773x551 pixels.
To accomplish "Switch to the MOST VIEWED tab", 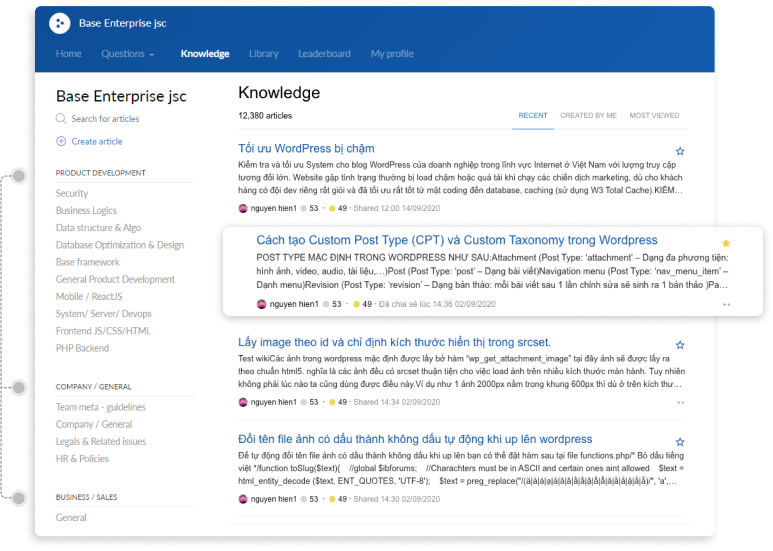I will [x=654, y=115].
